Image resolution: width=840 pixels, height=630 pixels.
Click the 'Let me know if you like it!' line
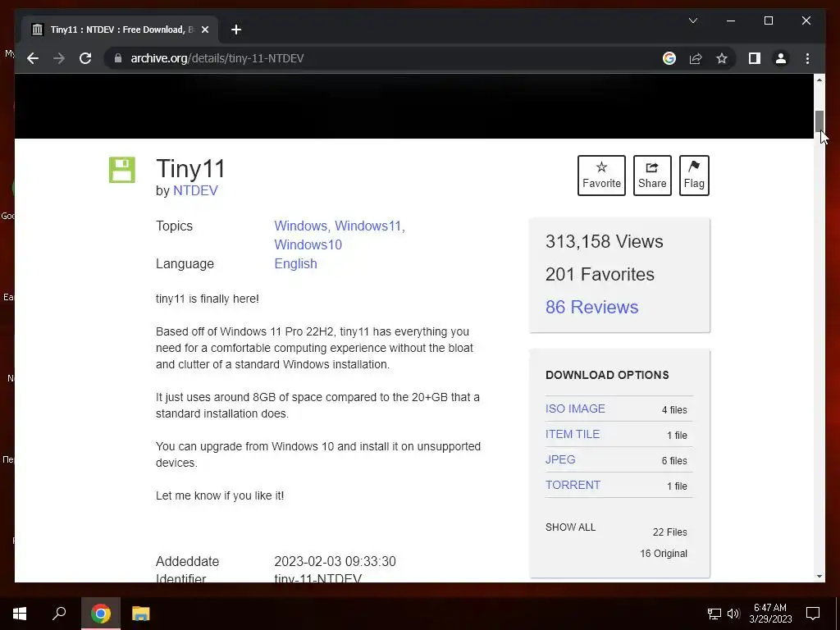click(220, 495)
